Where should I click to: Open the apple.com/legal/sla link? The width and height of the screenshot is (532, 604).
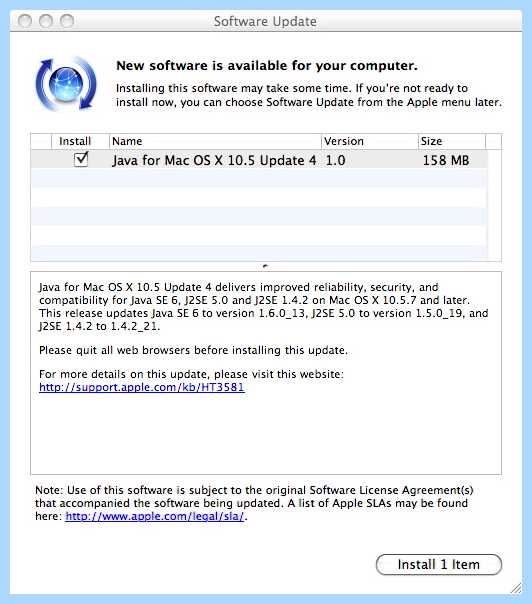tap(155, 516)
